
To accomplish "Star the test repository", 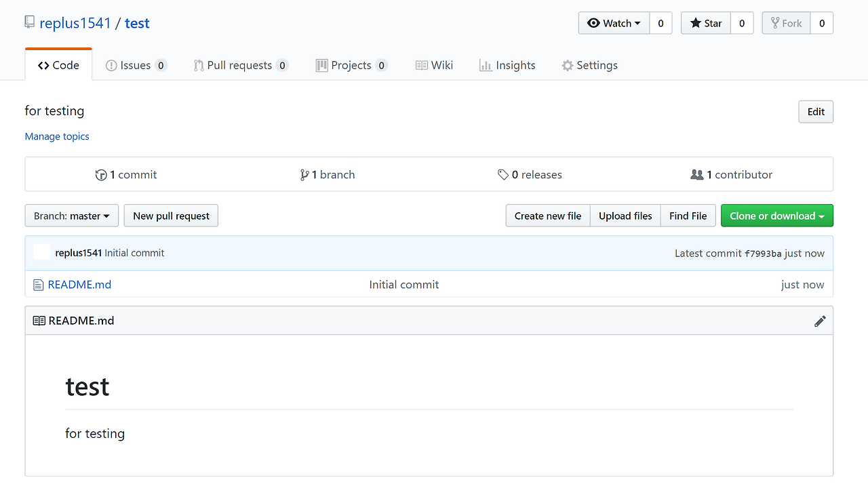I will (706, 23).
